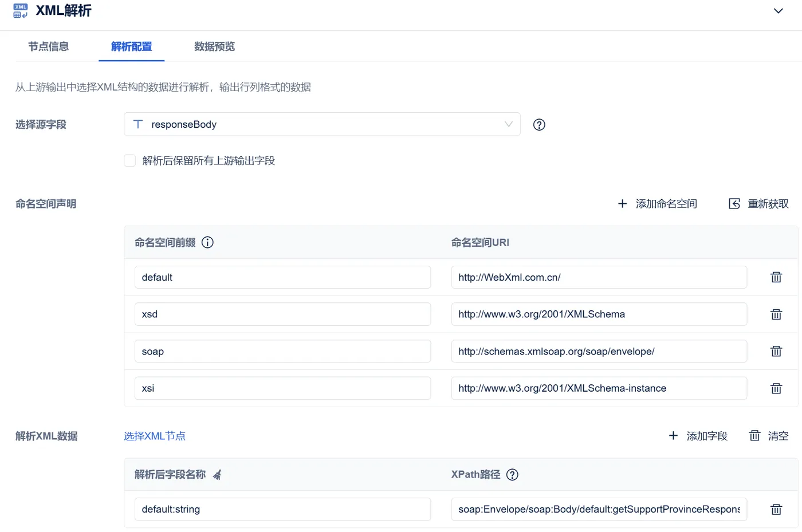Click the soap namespace prefix input

click(x=282, y=351)
